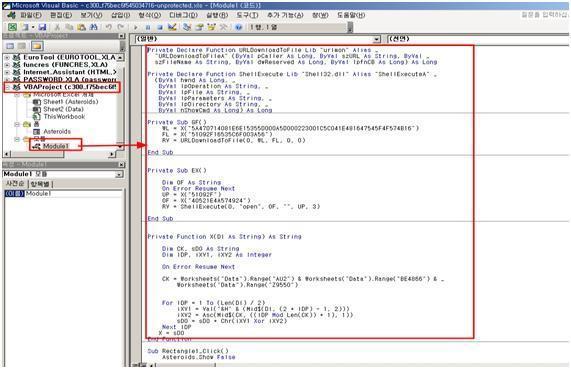Click the Run Sub play icon
The image size is (571, 369).
[136, 27]
